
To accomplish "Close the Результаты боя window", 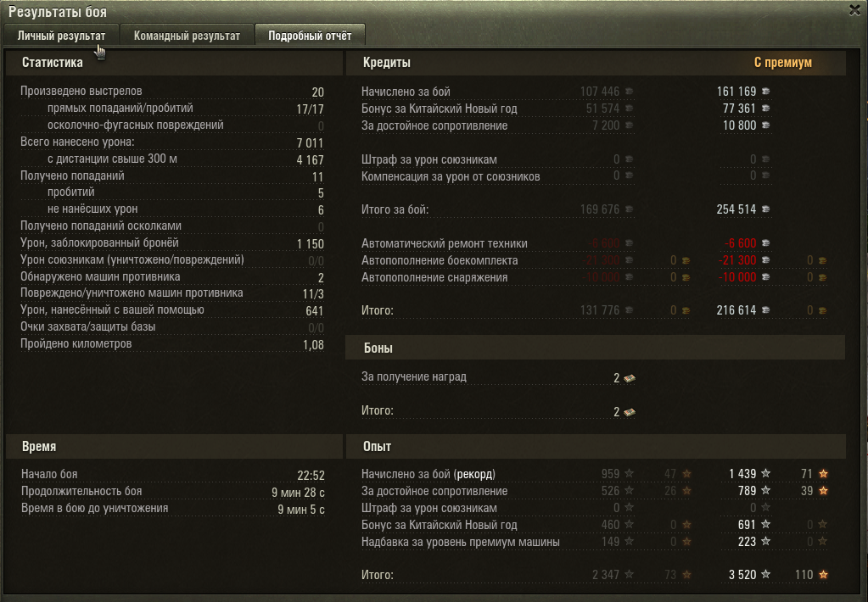I will pyautogui.click(x=854, y=10).
